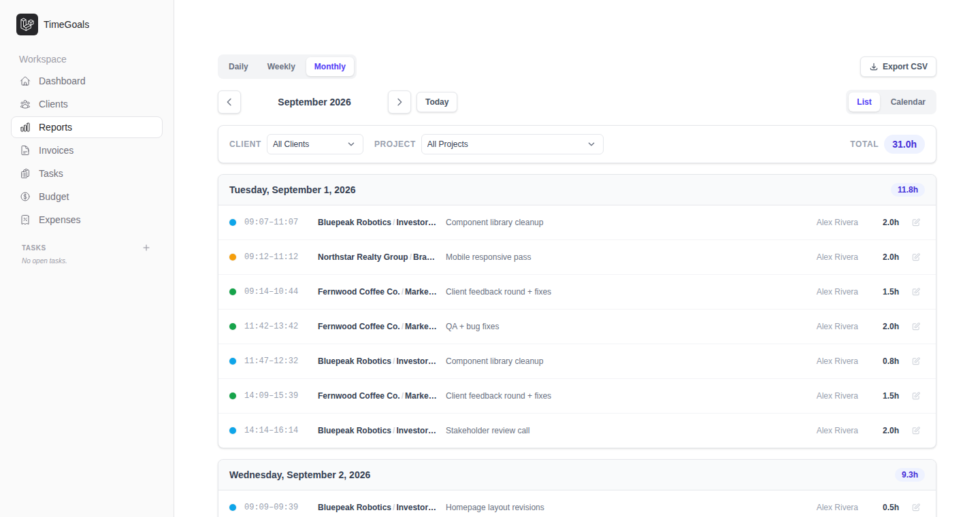Screen dimensions: 980x517
Task: Open Budget in the sidebar
Action: (x=86, y=197)
